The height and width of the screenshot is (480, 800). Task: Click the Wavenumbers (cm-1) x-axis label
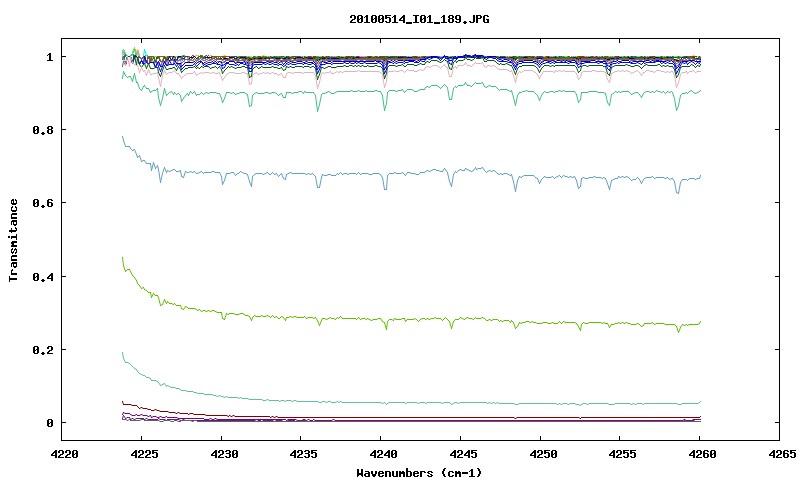coord(419,473)
